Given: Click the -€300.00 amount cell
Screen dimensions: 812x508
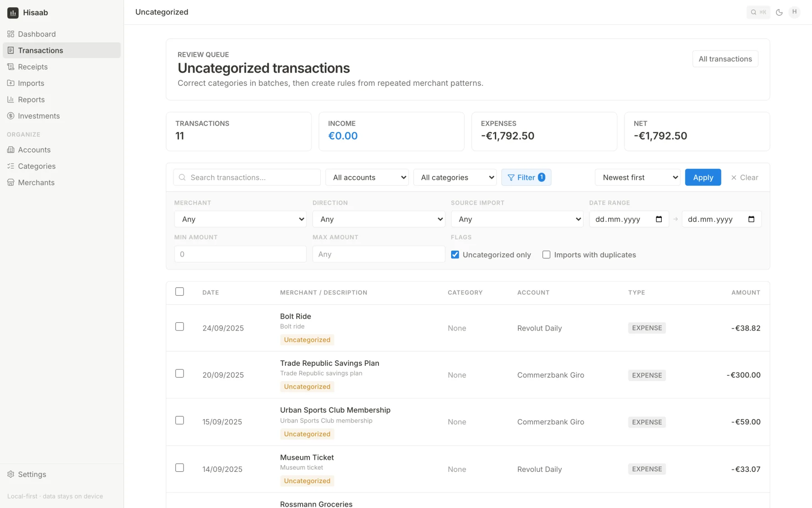Looking at the screenshot, I should tap(743, 375).
